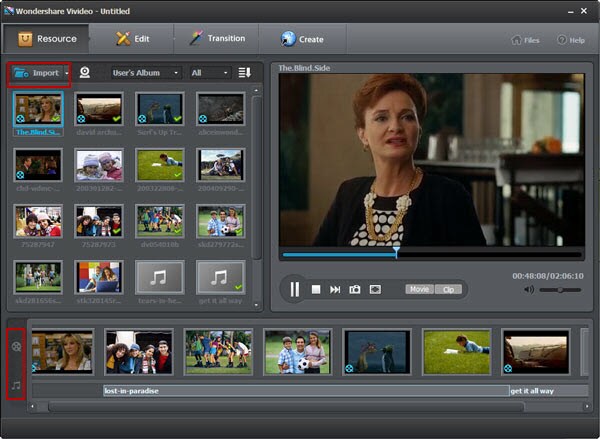Image resolution: width=600 pixels, height=439 pixels.
Task: Click the album scrollbar down arrow
Action: pos(256,305)
